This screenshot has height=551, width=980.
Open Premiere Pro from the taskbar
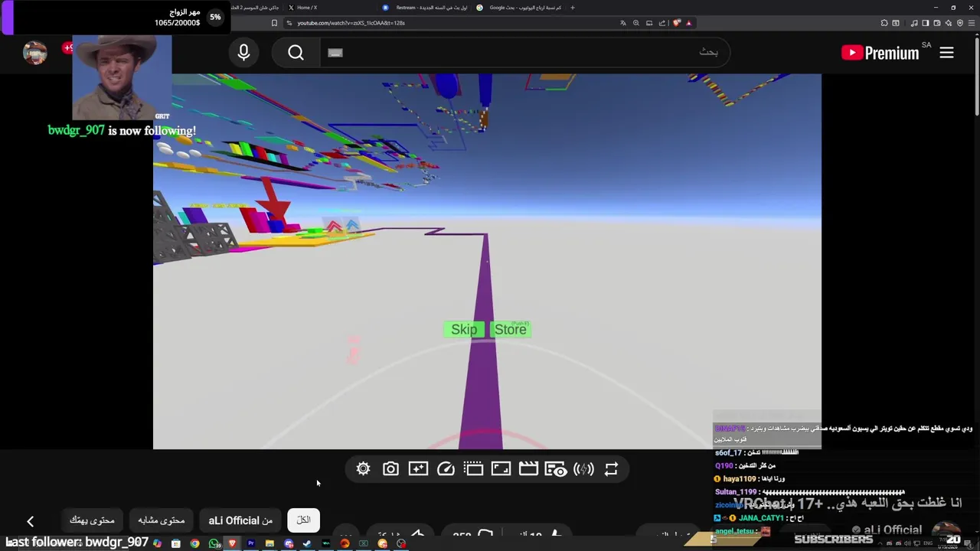coord(250,543)
